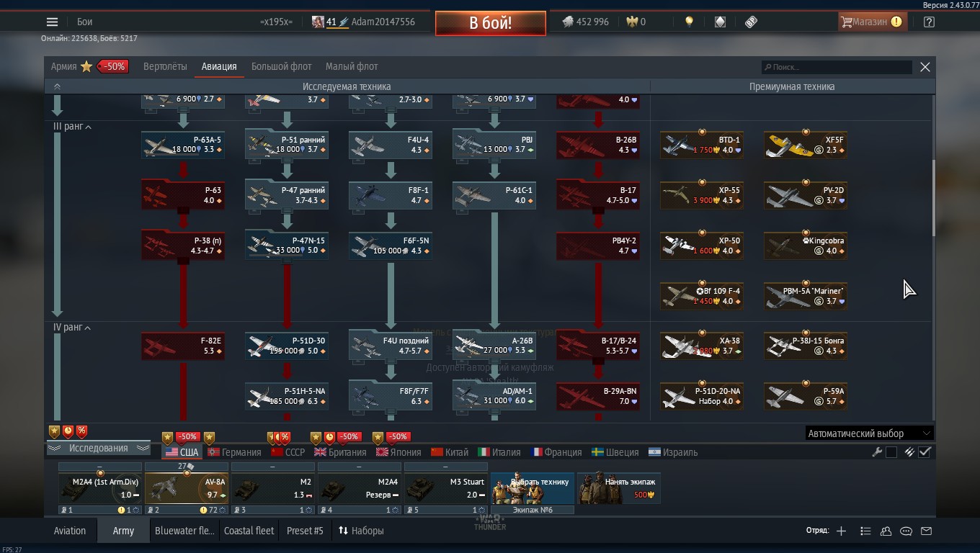Select PBM-5A Mariner premium plane
The height and width of the screenshot is (553, 980).
tap(806, 296)
